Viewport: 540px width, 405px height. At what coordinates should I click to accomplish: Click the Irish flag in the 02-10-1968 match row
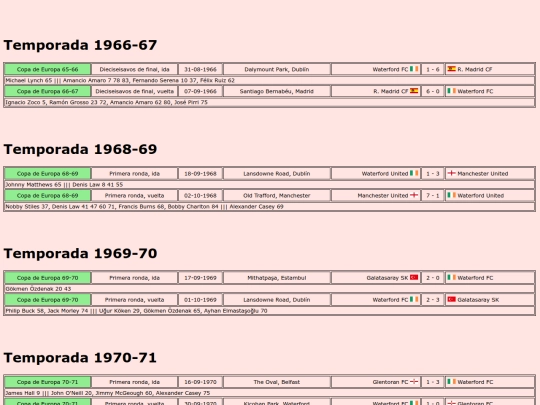pyautogui.click(x=451, y=195)
